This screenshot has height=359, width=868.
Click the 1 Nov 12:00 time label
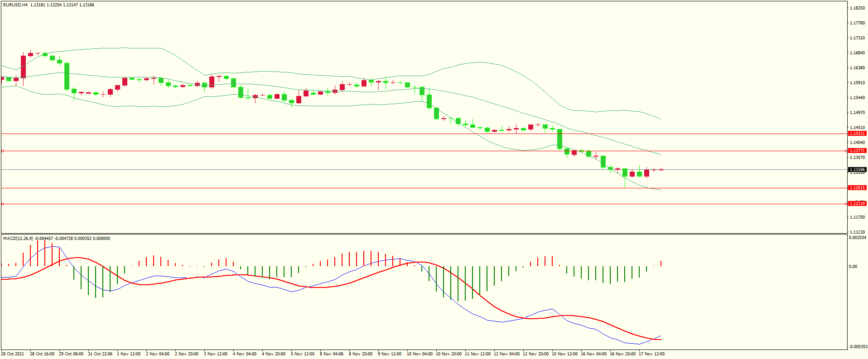point(129,354)
